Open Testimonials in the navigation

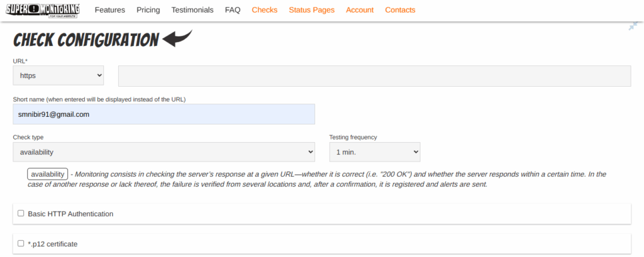tap(192, 10)
